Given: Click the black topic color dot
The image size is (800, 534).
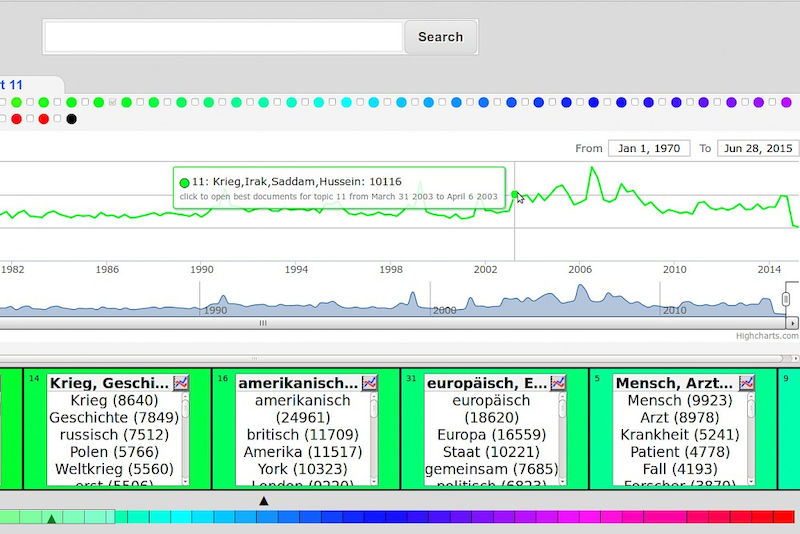Looking at the screenshot, I should [71, 120].
